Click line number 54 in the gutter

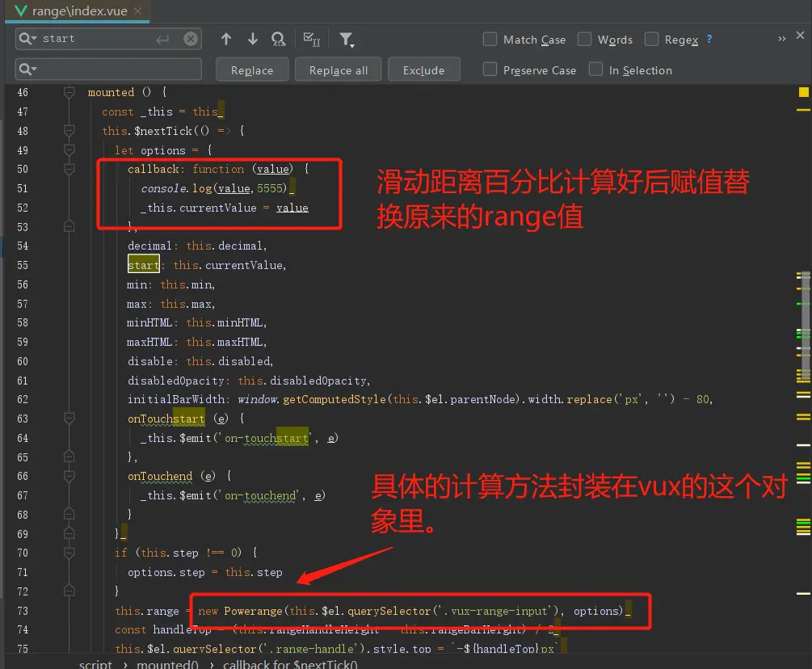[x=23, y=246]
